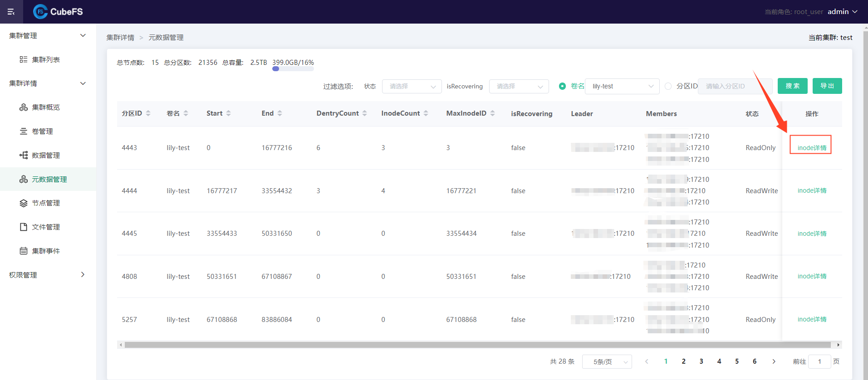Open the lily-test volume dropdown
868x380 pixels.
pos(622,86)
